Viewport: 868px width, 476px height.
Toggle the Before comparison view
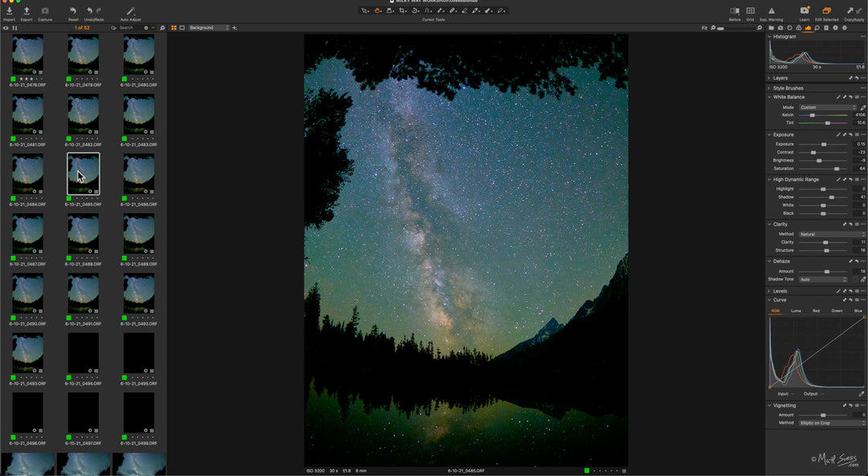[735, 11]
